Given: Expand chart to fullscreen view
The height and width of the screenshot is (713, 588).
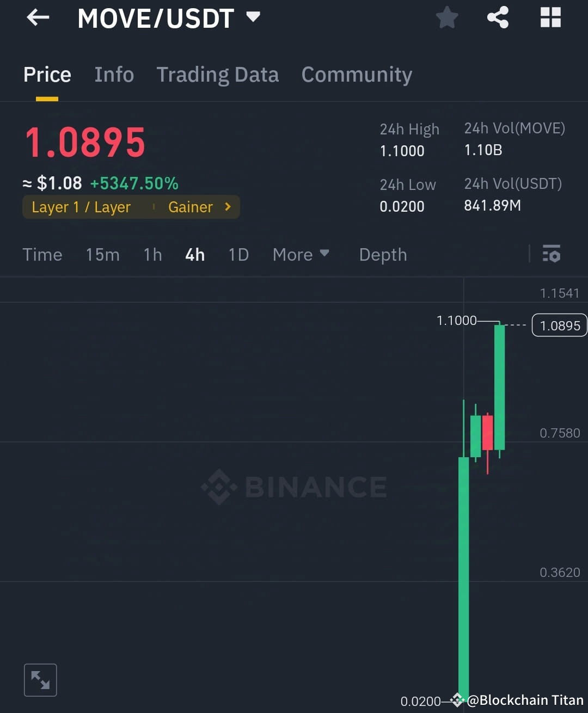Looking at the screenshot, I should [x=40, y=679].
